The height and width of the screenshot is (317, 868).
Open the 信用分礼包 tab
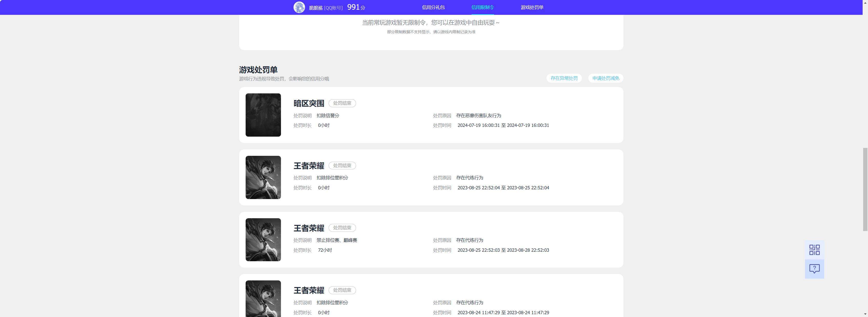point(433,7)
